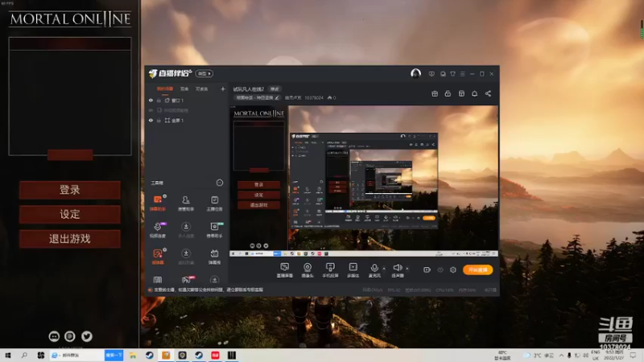Screen dimensions: 644x362
Task: Open the 弹幕相 calendar-like tool
Action: (x=214, y=257)
